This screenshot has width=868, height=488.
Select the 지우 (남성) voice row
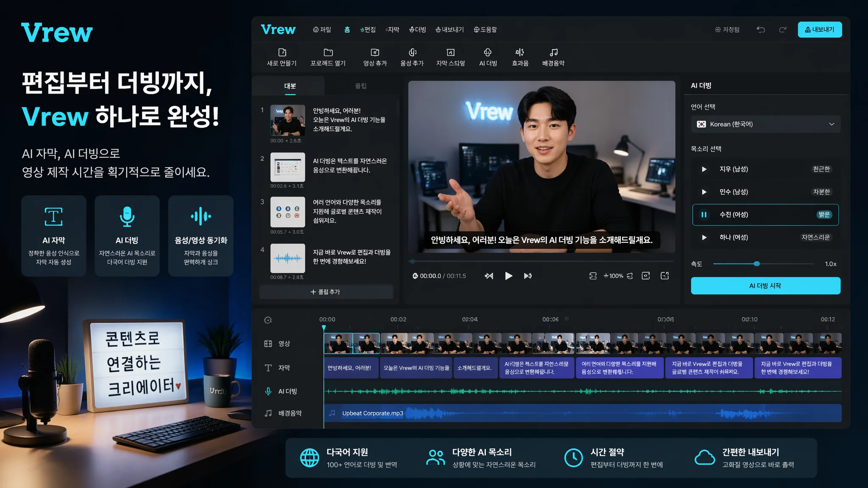[x=765, y=169]
